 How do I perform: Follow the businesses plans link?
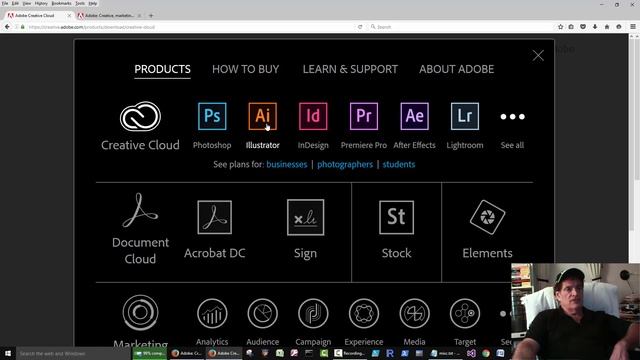(287, 164)
